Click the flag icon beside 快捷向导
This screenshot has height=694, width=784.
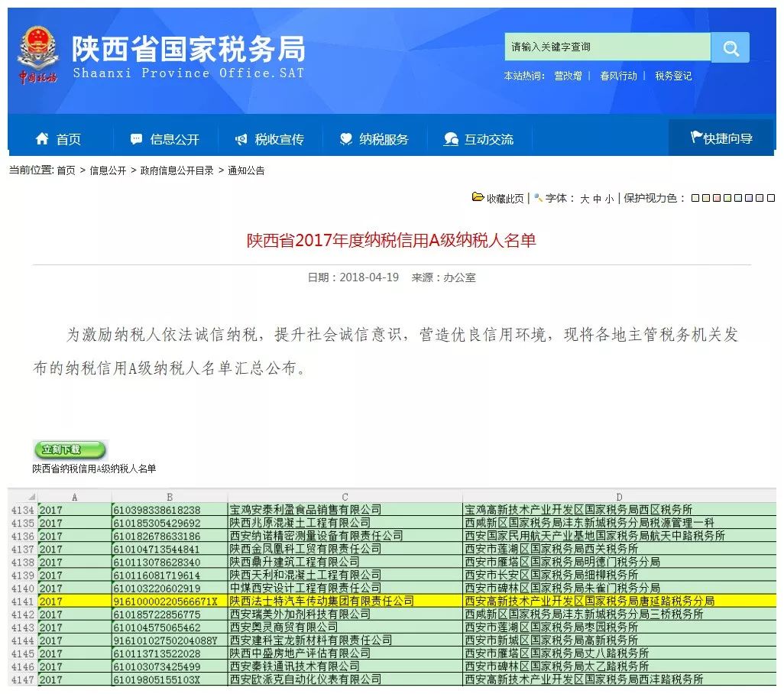696,137
